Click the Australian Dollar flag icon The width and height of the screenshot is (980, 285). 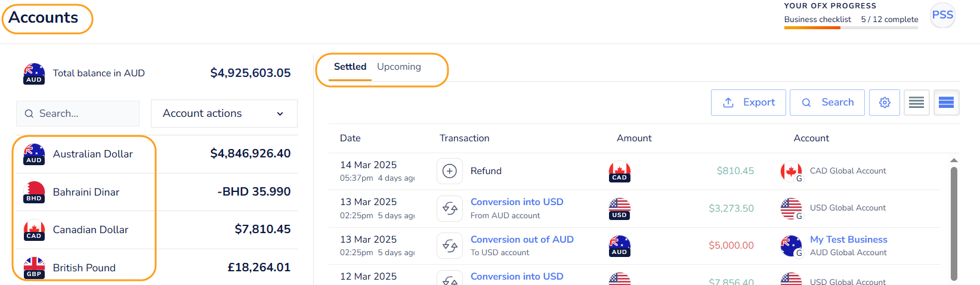point(34,154)
